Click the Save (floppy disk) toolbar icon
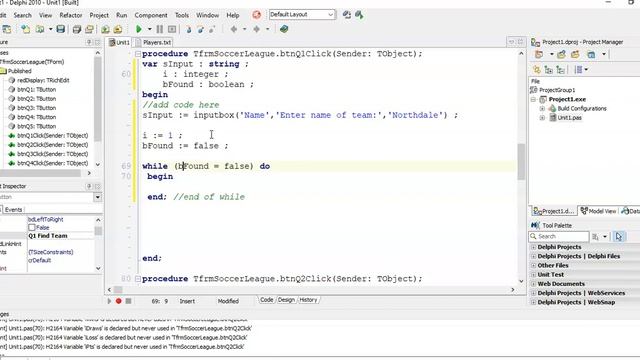The height and width of the screenshot is (360, 640). [60, 29]
